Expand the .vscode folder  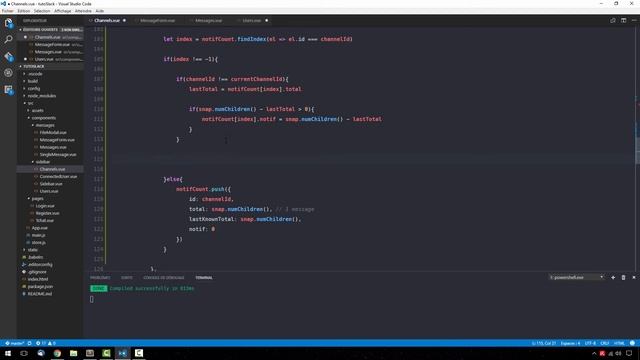(35, 74)
